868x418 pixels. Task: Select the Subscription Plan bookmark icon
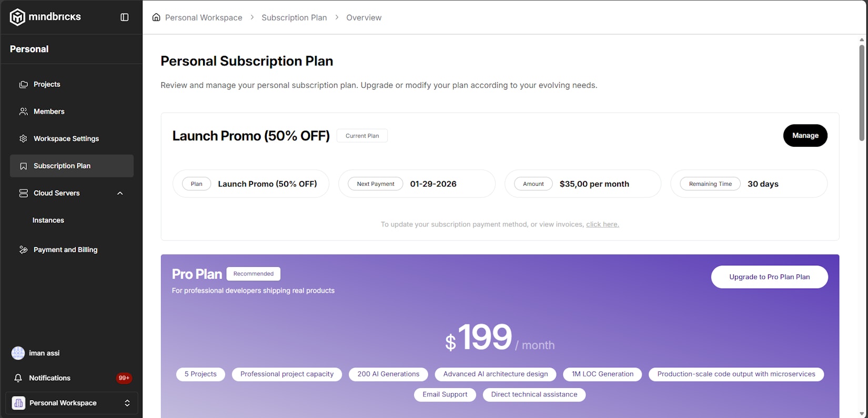pos(23,166)
